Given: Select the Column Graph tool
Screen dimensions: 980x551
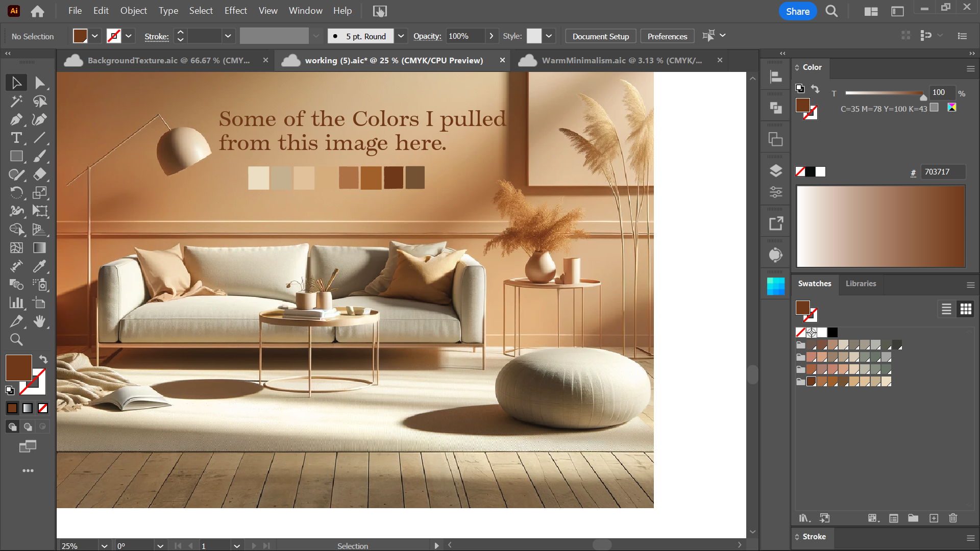Looking at the screenshot, I should pos(16,303).
